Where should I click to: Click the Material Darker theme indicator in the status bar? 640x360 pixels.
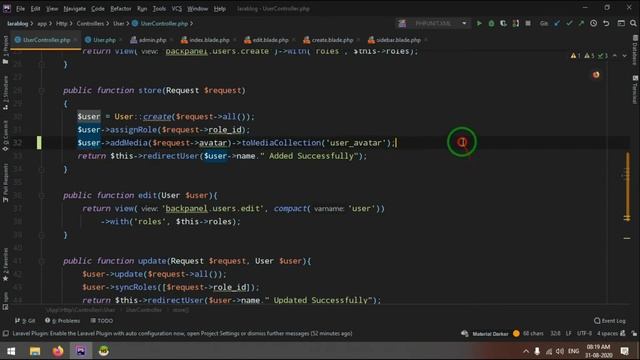(490, 333)
